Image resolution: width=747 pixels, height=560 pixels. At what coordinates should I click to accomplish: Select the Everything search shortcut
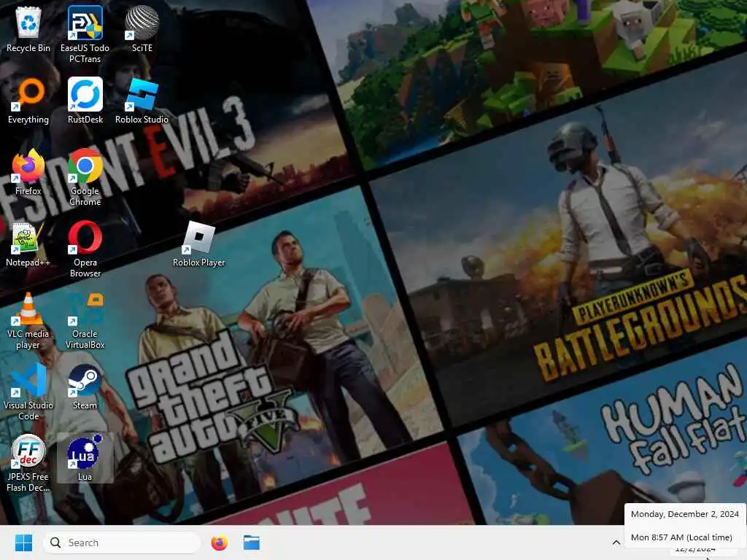coord(28,101)
